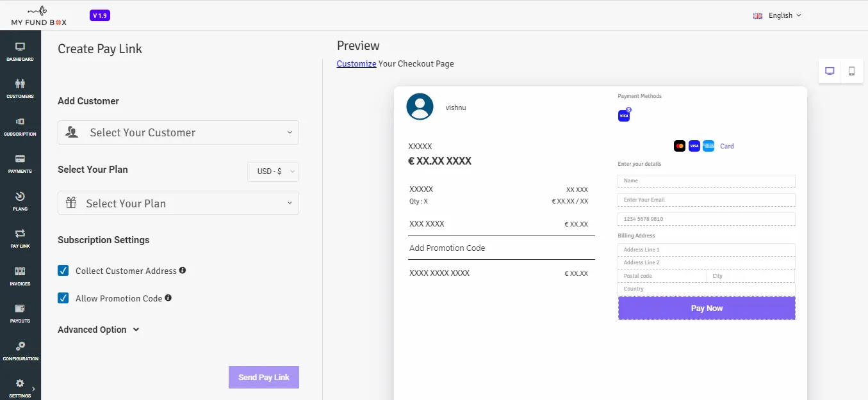Image resolution: width=868 pixels, height=400 pixels.
Task: Click the American Express card logo
Action: click(x=708, y=146)
